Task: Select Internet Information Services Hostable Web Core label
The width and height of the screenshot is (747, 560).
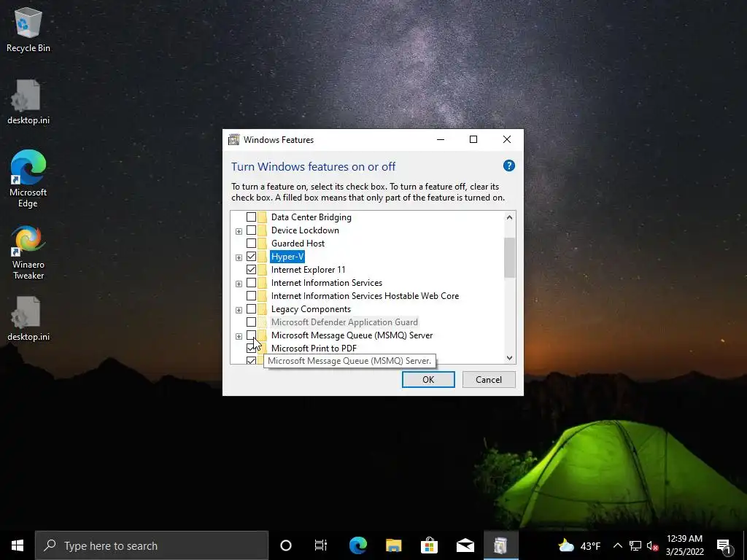Action: click(365, 296)
